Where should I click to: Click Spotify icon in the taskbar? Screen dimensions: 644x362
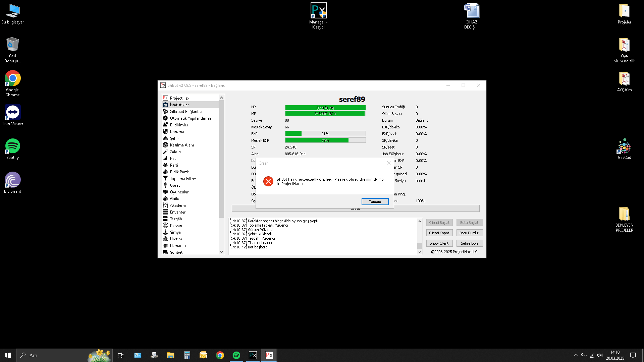tap(236, 355)
